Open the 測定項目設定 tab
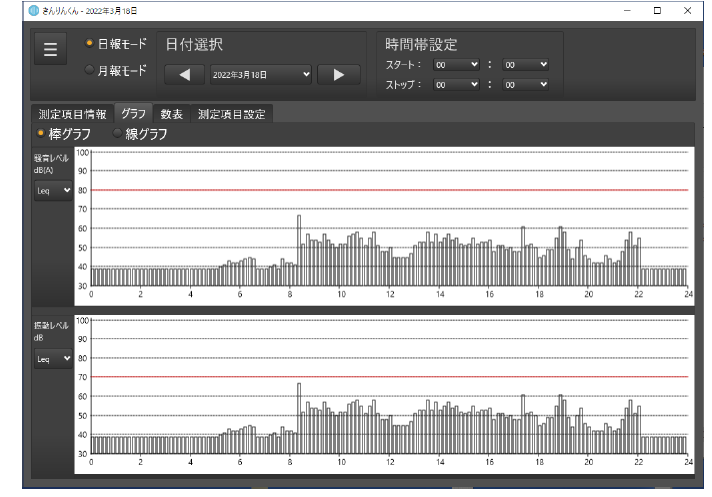Screen dimensions: 712x497 [232, 114]
